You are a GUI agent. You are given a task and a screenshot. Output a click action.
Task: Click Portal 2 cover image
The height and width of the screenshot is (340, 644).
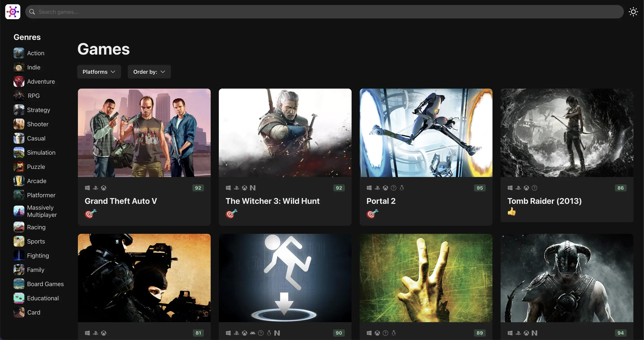coord(426,133)
